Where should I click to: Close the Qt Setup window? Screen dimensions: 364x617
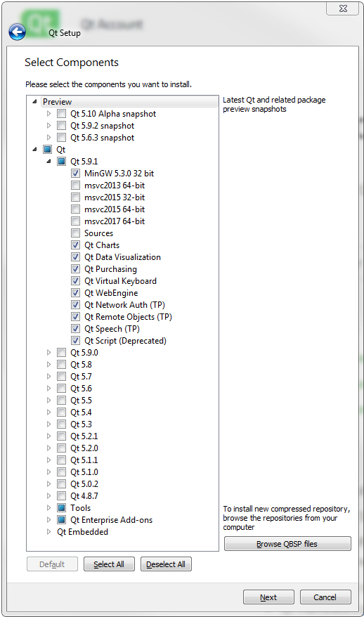(x=342, y=8)
